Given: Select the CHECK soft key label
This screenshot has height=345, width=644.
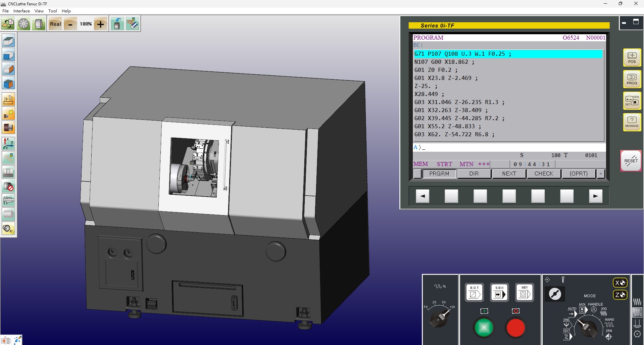Looking at the screenshot, I should (544, 174).
